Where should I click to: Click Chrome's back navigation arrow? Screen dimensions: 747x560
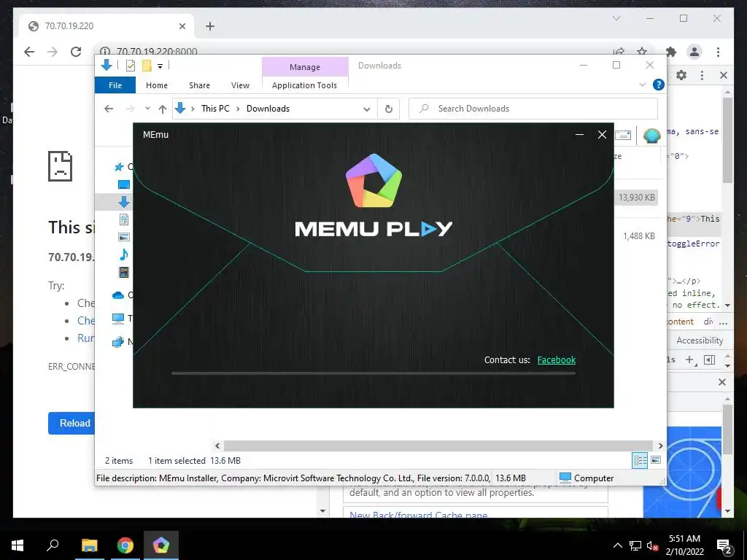[x=29, y=52]
